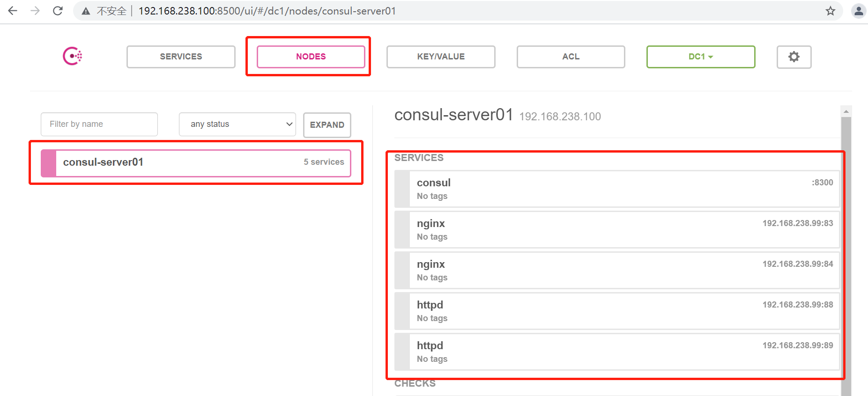Open the DC1 datacenter dropdown
The image size is (868, 396).
(701, 57)
